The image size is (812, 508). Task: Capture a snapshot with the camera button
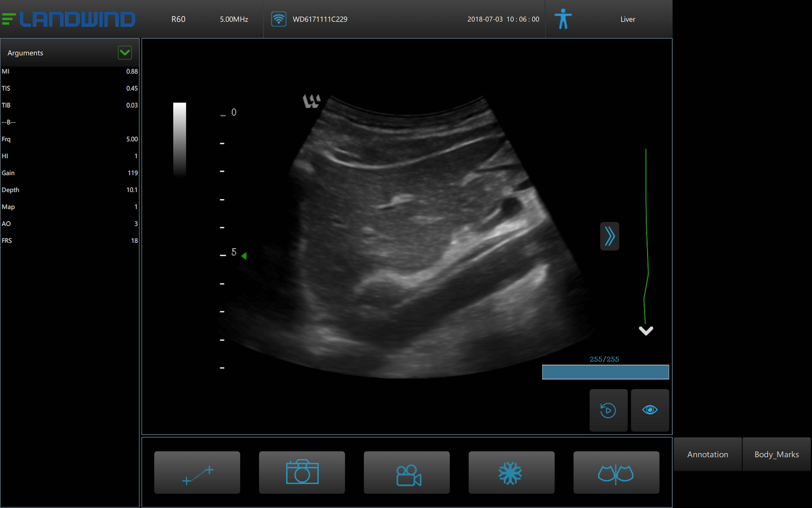(x=302, y=472)
